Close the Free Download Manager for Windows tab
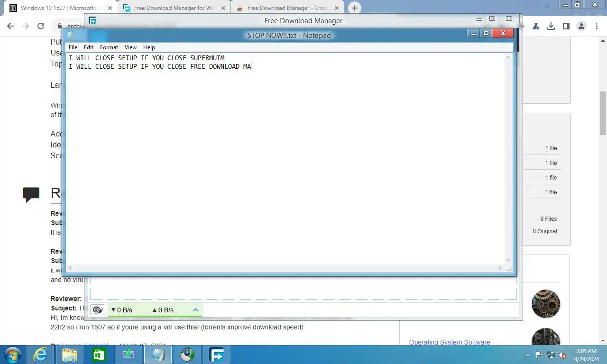The image size is (607, 364). pyautogui.click(x=223, y=8)
